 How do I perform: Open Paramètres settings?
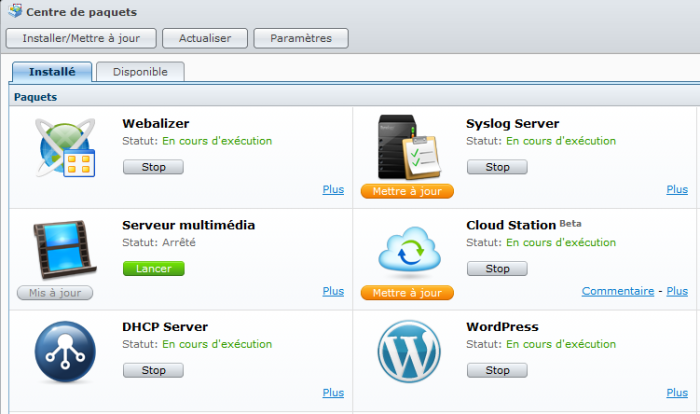click(300, 38)
